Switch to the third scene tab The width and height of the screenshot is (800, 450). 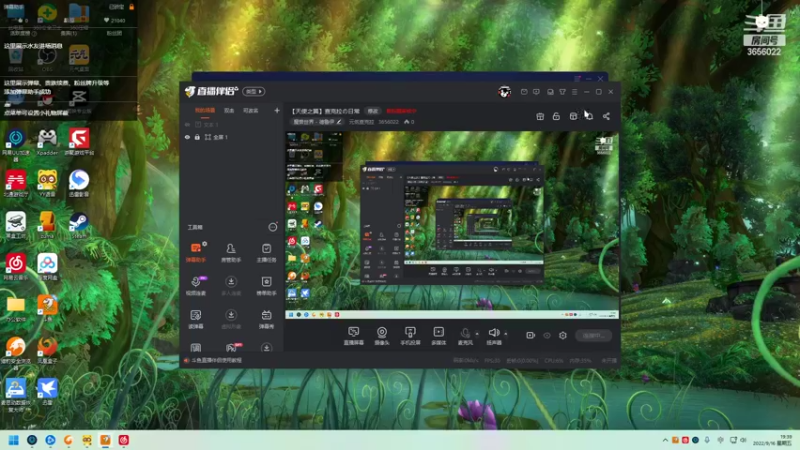(x=251, y=111)
